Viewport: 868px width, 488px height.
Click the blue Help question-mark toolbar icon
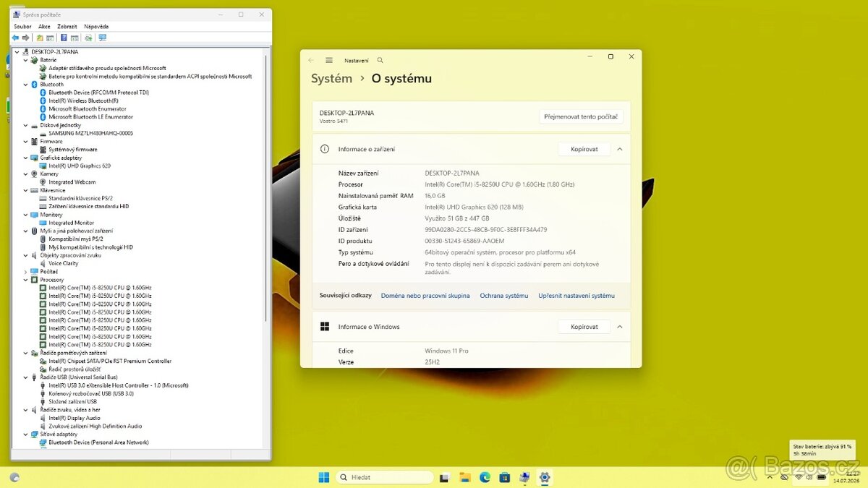coord(64,38)
